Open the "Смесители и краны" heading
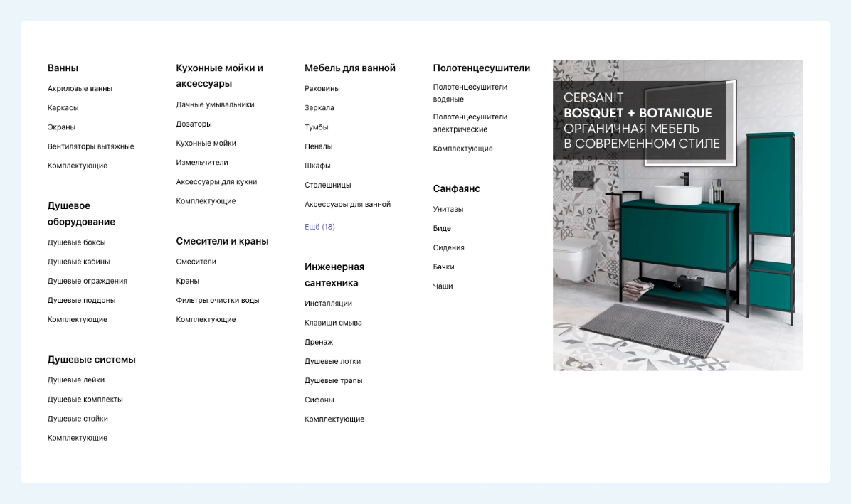This screenshot has height=504, width=851. point(223,241)
